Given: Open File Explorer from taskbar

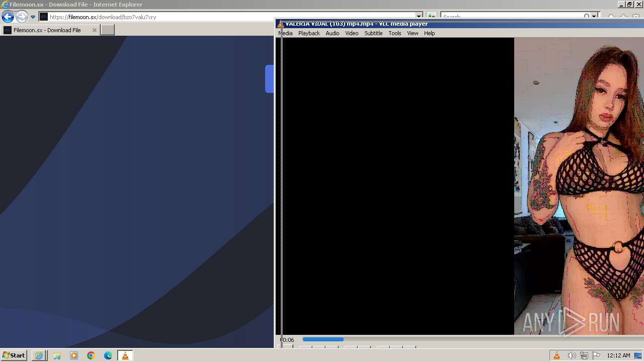Looking at the screenshot, I should [x=57, y=355].
